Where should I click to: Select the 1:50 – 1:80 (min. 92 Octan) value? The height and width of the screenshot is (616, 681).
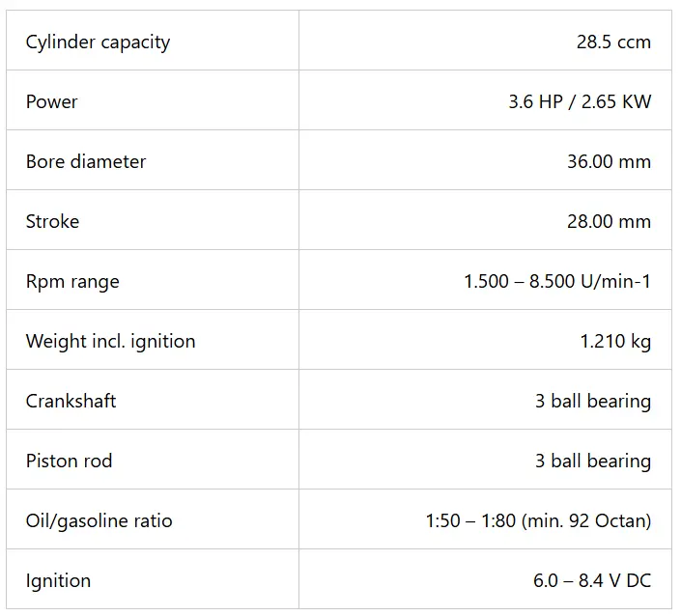coord(538,520)
